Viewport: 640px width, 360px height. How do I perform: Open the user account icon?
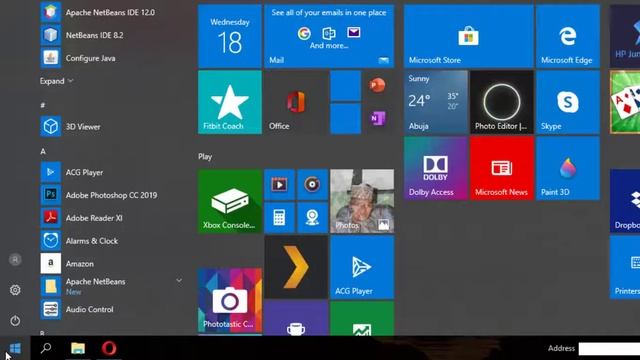tap(15, 260)
